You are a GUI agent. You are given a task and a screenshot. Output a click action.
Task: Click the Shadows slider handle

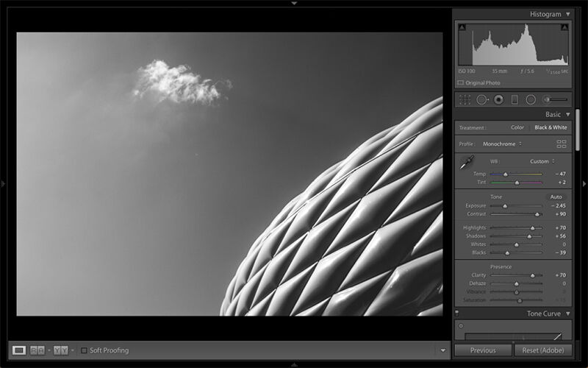[x=529, y=236]
